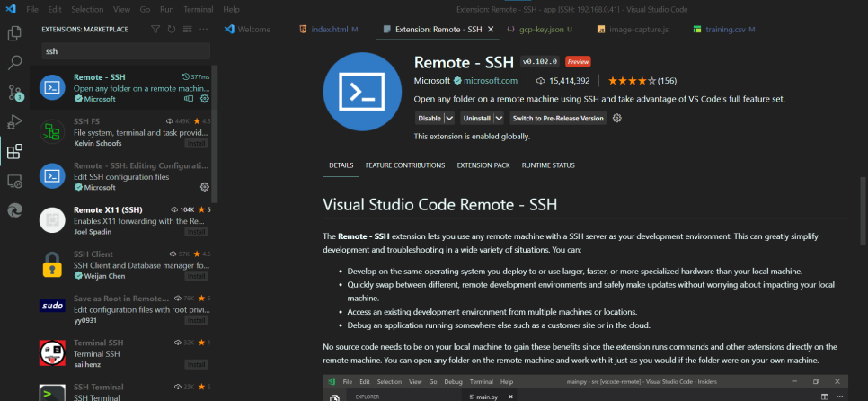Open the Run and Debug view

(x=14, y=121)
